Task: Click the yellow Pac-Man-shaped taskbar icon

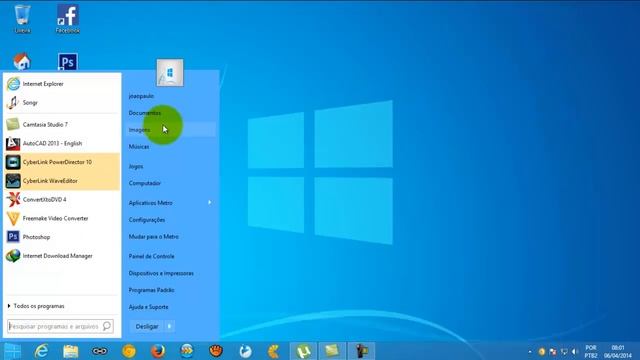Action: [274, 351]
